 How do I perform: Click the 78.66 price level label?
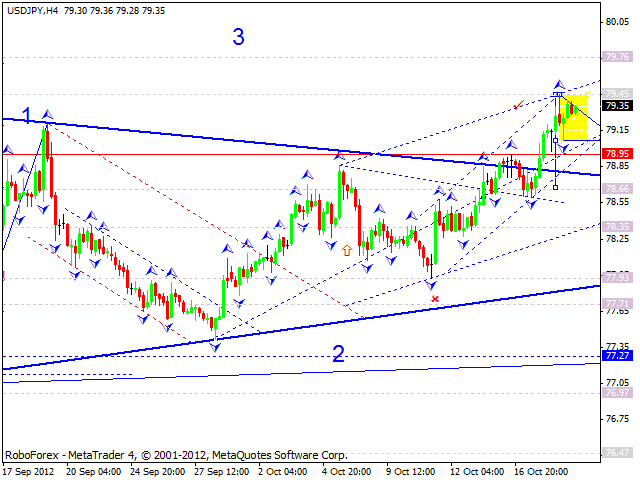(616, 188)
